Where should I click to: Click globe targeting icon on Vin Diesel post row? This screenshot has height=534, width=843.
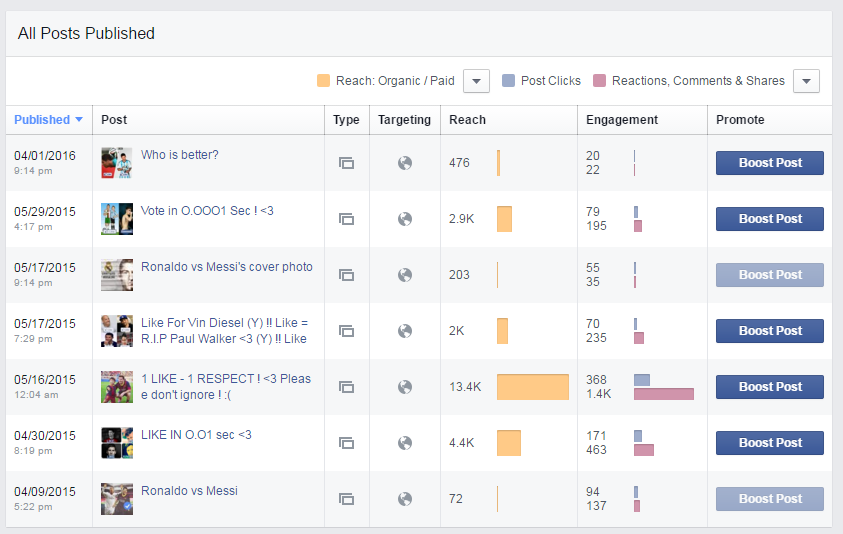pyautogui.click(x=405, y=331)
